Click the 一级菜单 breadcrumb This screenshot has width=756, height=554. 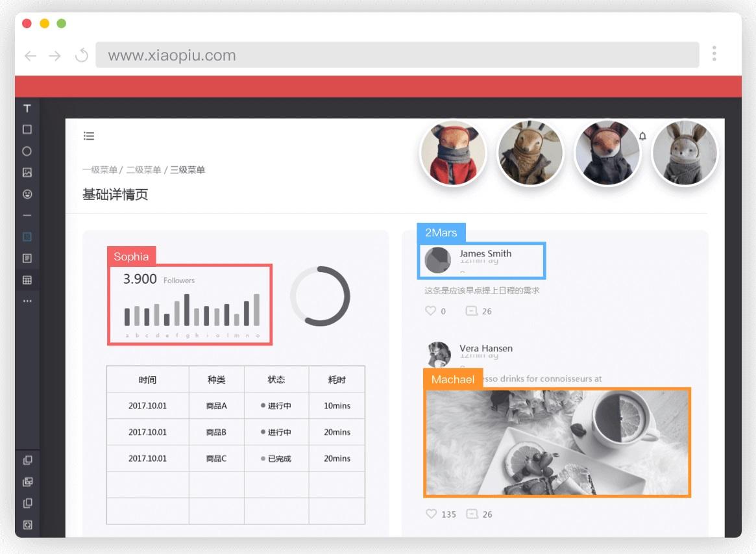pos(100,170)
